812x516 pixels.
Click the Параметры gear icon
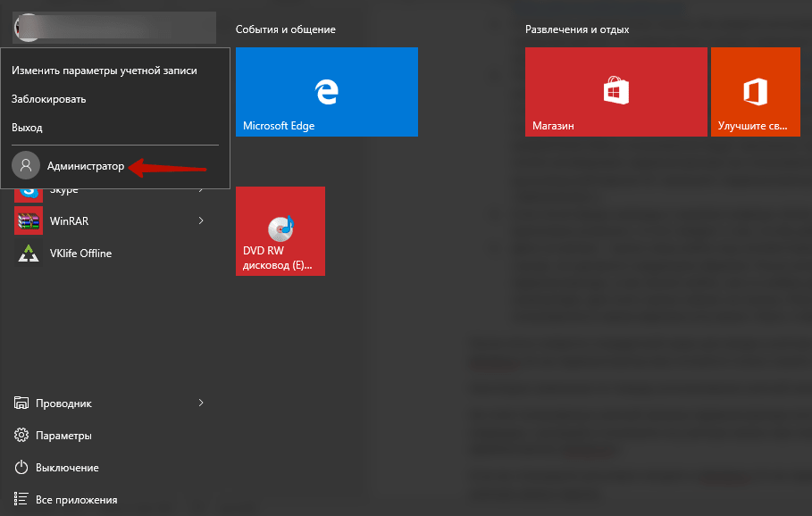(x=21, y=435)
